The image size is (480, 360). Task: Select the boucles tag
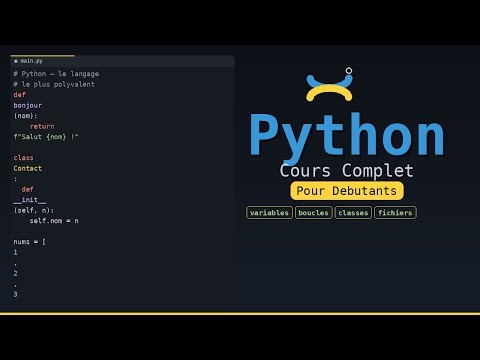tap(313, 213)
